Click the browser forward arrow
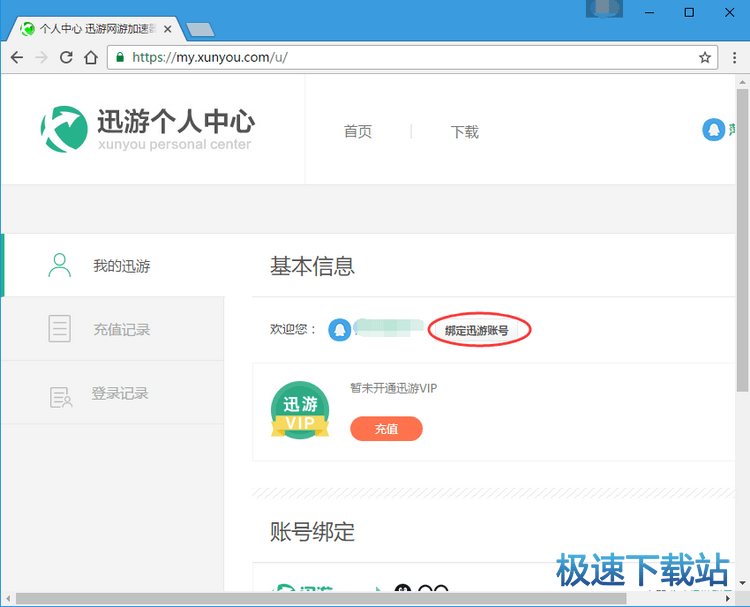This screenshot has height=607, width=750. point(42,57)
